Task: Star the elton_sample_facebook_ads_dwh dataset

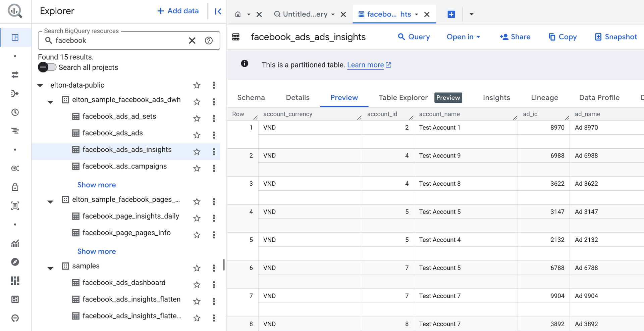Action: (x=197, y=102)
